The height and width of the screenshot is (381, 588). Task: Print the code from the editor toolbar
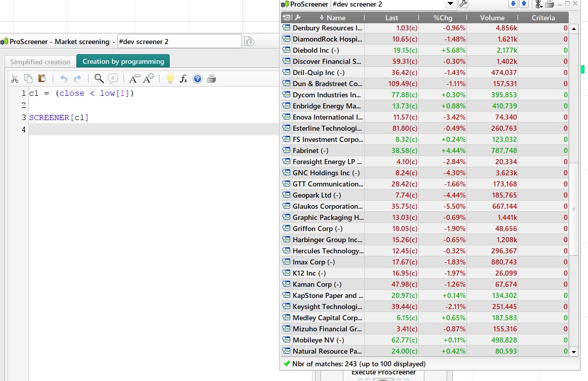point(211,79)
